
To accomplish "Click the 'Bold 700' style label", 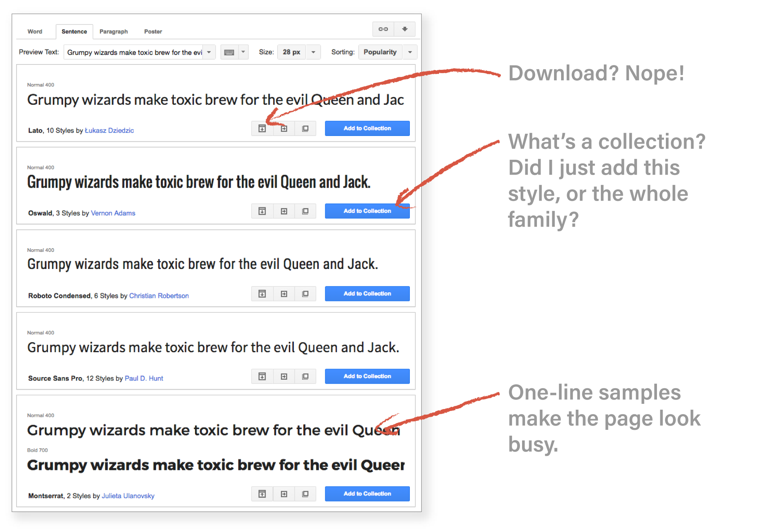I will point(38,450).
